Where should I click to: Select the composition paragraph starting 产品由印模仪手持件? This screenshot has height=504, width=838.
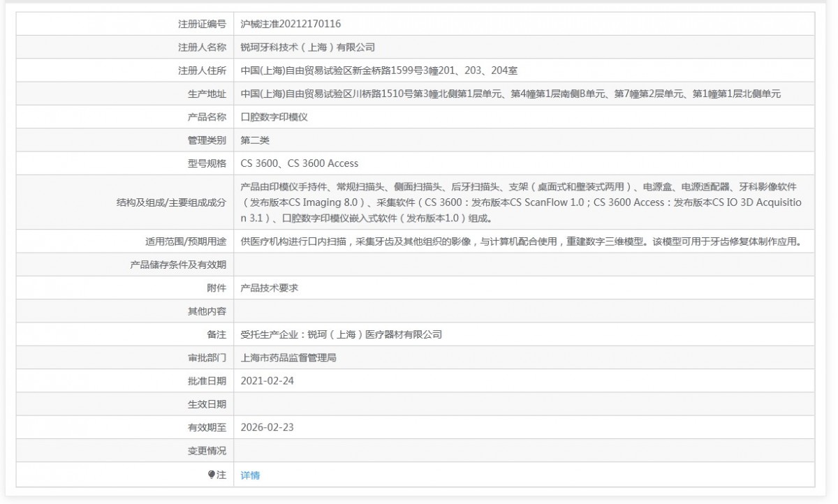click(521, 202)
